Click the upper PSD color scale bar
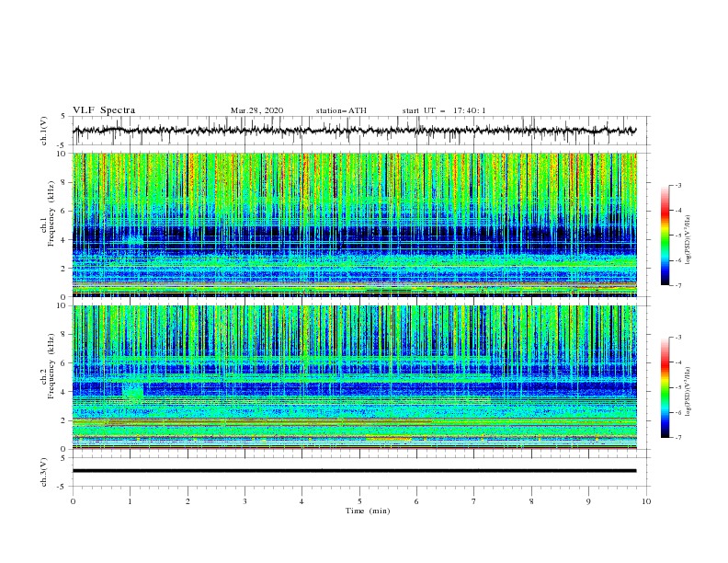The width and height of the screenshot is (728, 563). (x=665, y=236)
